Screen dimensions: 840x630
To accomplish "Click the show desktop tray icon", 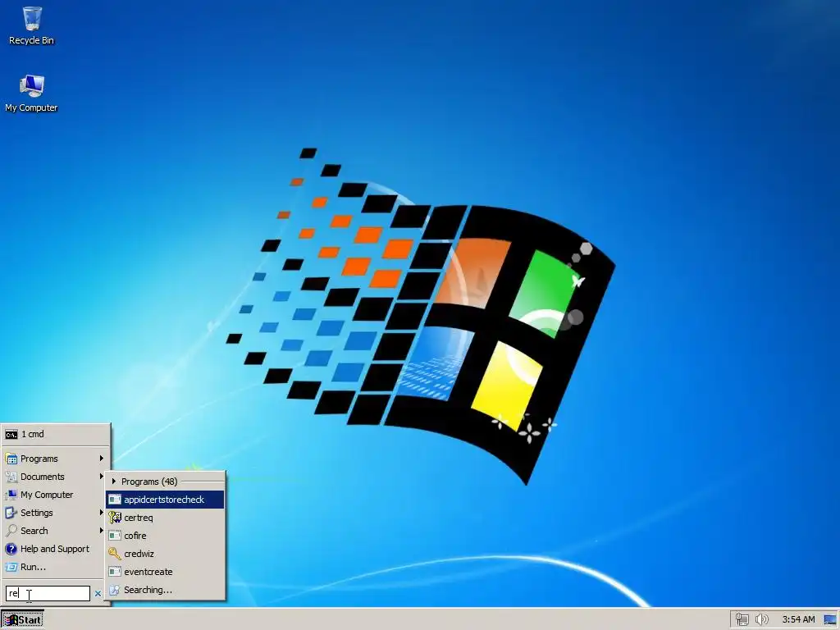I will [830, 620].
